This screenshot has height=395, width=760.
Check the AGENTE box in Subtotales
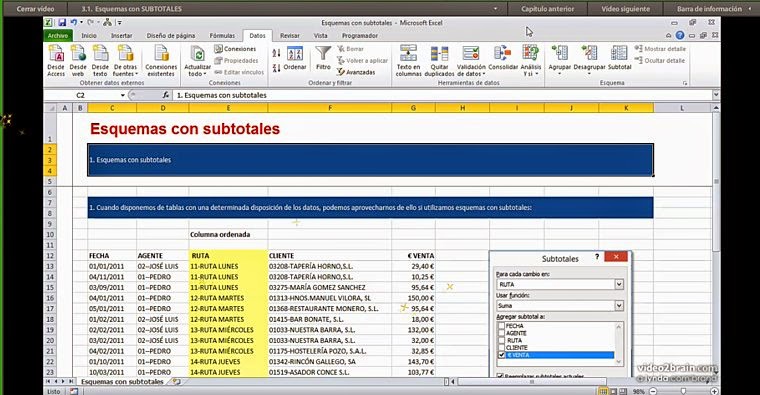502,333
